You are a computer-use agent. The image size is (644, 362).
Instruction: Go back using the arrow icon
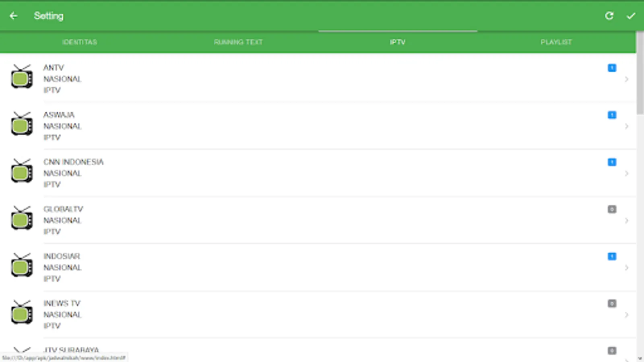(14, 16)
